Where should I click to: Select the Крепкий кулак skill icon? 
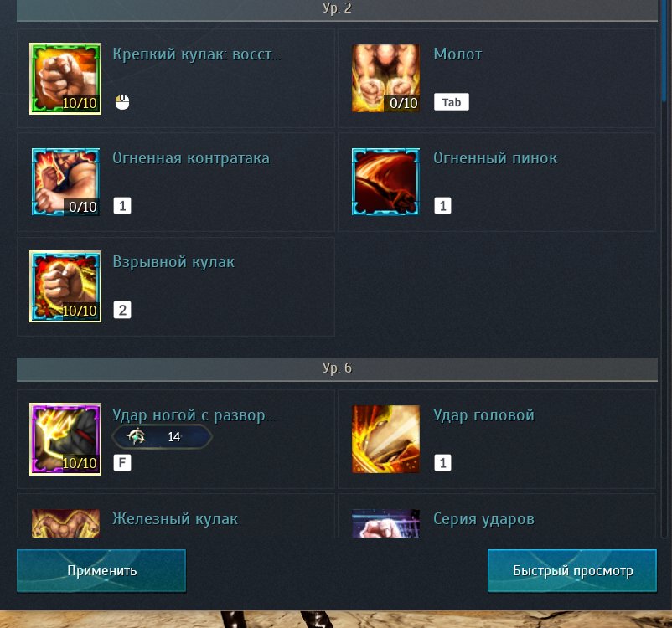click(65, 79)
